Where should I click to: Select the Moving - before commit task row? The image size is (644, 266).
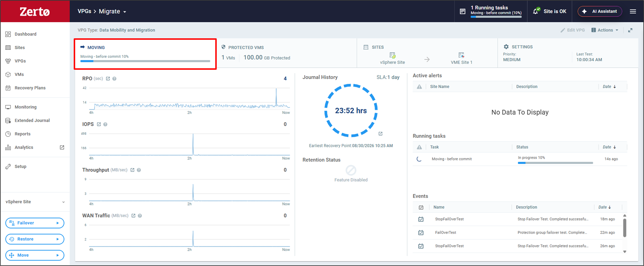click(520, 159)
